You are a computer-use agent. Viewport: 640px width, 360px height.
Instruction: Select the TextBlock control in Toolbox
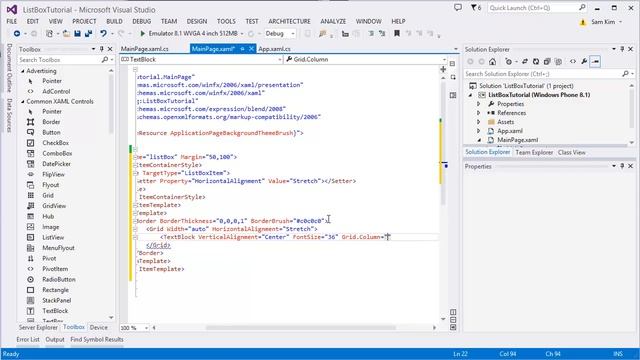point(55,311)
